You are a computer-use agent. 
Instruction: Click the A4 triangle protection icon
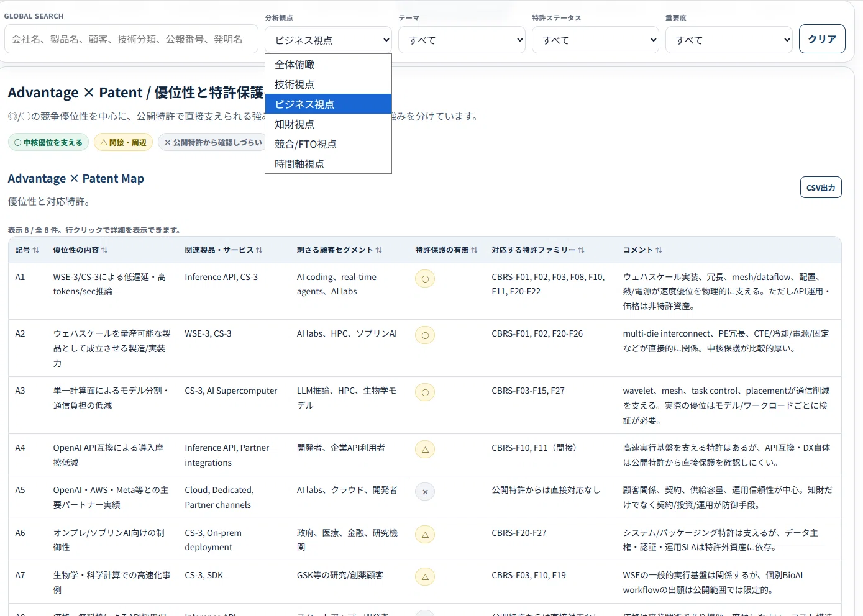[425, 450]
